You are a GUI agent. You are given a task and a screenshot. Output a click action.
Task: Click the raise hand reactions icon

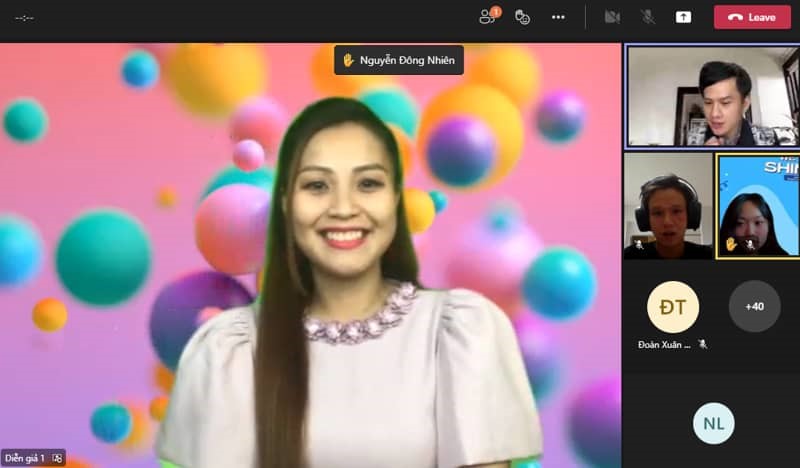[x=522, y=17]
